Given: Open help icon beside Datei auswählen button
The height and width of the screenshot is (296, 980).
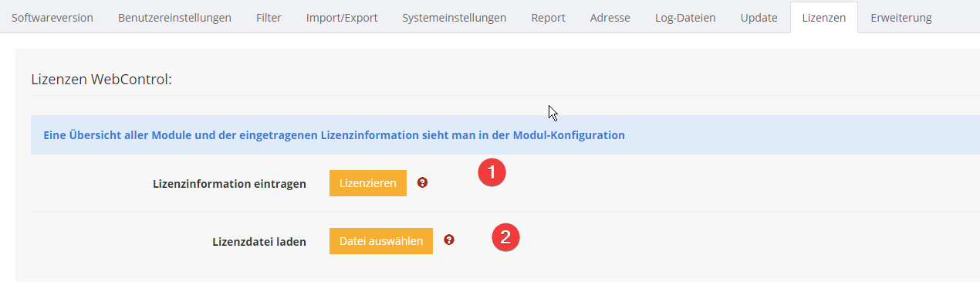Looking at the screenshot, I should tap(449, 240).
